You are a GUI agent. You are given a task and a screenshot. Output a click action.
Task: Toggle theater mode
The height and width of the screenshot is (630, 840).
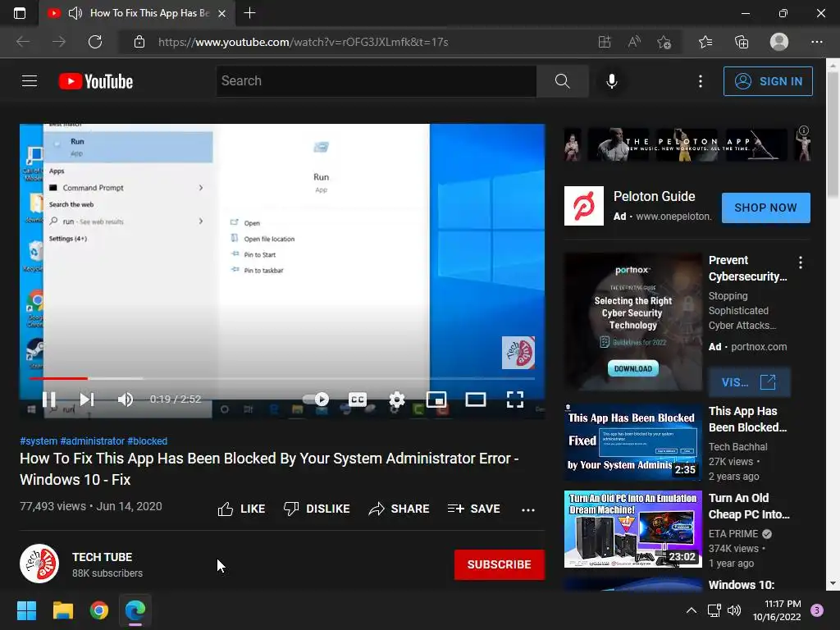[x=476, y=399]
